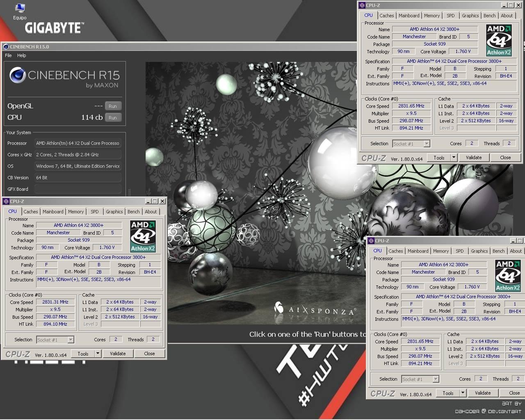The image size is (525, 420).
Task: Open Graphics tab in lower-left CPU-Z
Action: (x=114, y=212)
